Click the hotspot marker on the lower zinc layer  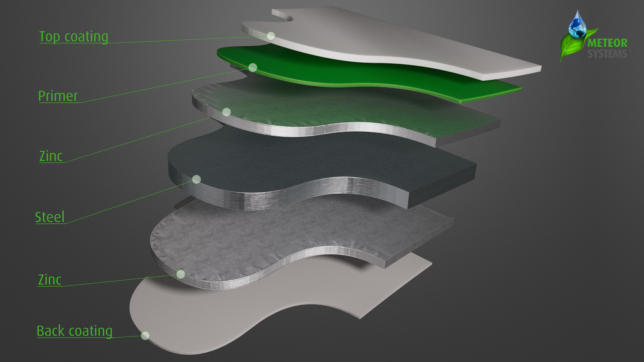point(180,274)
